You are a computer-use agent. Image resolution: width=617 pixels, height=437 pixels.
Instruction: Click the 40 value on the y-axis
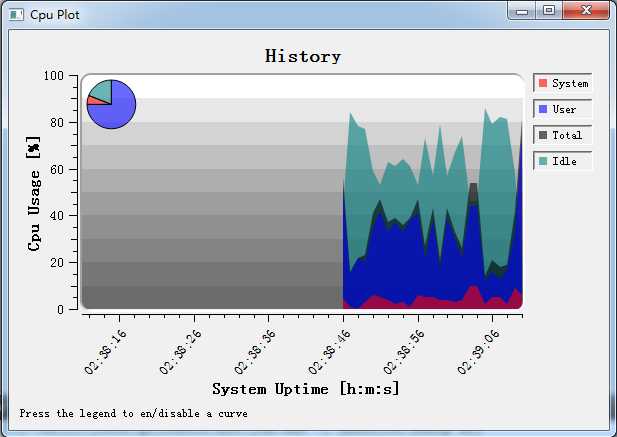[57, 216]
